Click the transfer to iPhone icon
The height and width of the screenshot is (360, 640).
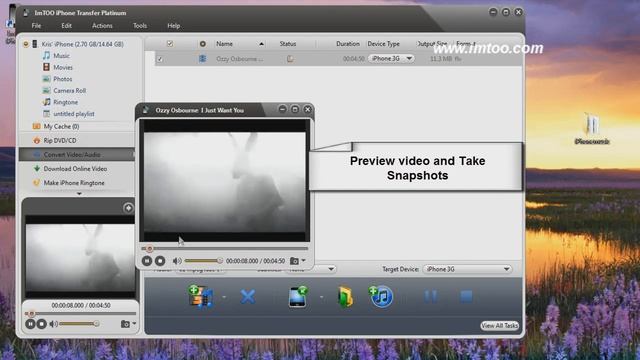[298, 296]
